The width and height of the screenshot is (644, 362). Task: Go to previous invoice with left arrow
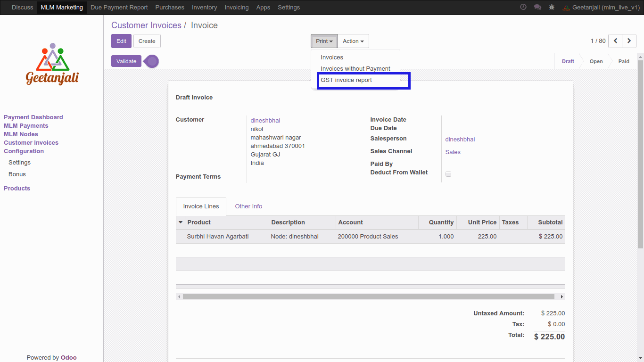[615, 41]
